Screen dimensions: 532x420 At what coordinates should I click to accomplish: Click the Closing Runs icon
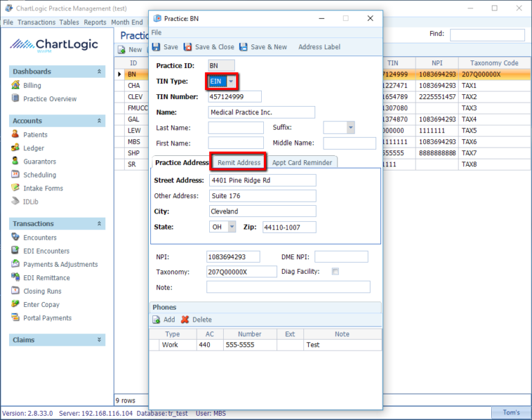pyautogui.click(x=15, y=290)
